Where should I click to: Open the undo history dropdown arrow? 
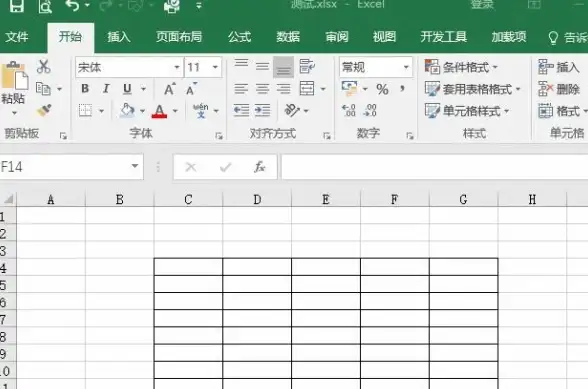pos(87,5)
